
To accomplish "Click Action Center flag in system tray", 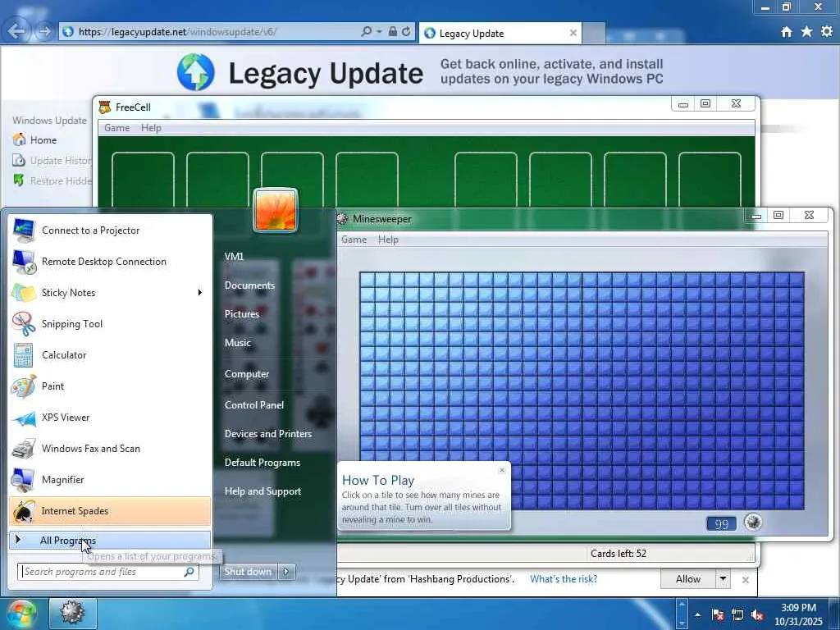I will tap(718, 615).
